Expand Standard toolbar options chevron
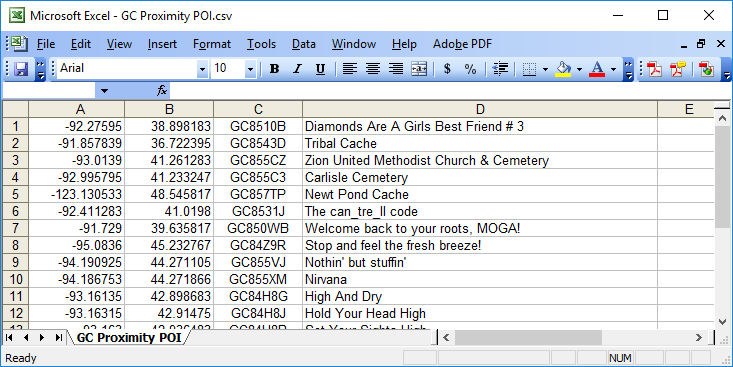733x367 pixels. (x=41, y=69)
